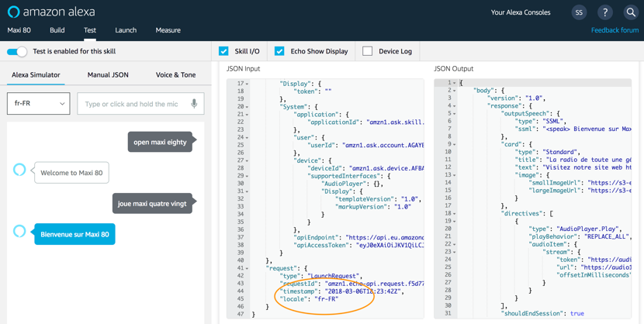
Task: Uncheck the Echo Show Display checkbox
Action: [279, 51]
